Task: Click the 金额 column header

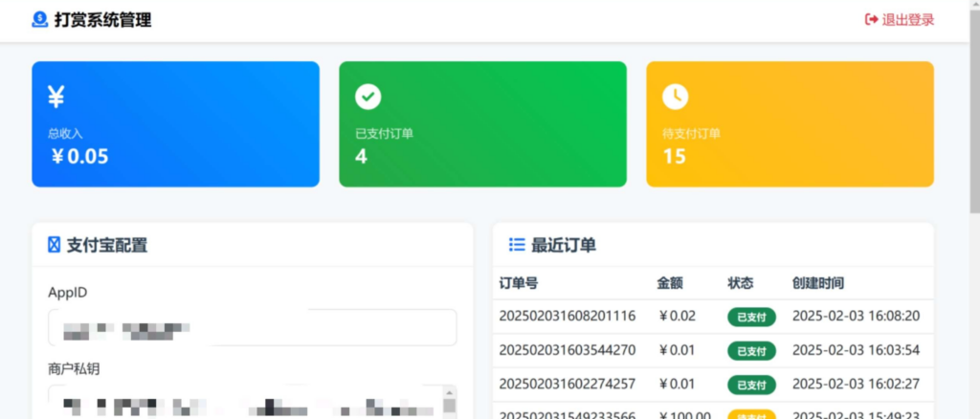Action: 669,283
